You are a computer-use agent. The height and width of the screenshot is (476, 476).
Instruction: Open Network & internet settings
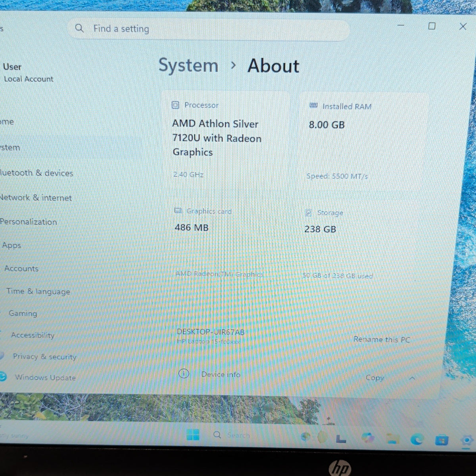pyautogui.click(x=36, y=198)
